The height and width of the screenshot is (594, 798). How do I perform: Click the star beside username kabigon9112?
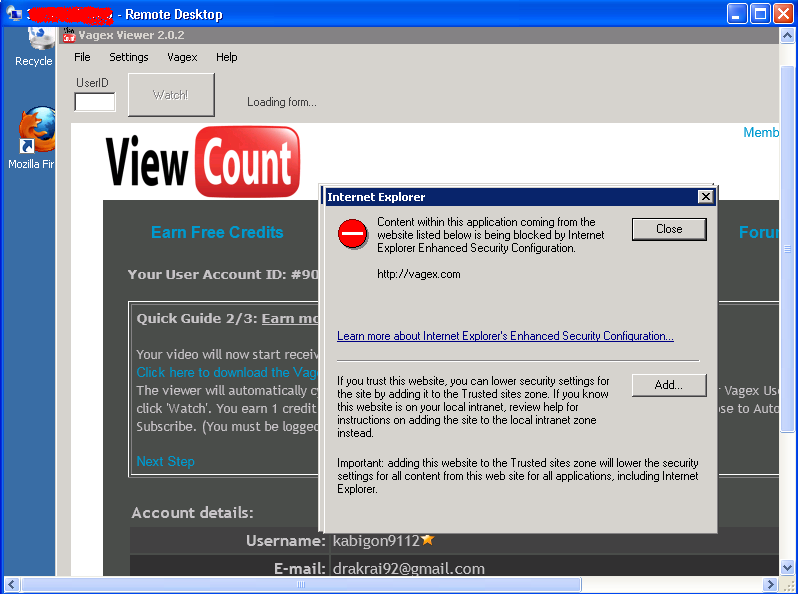428,539
